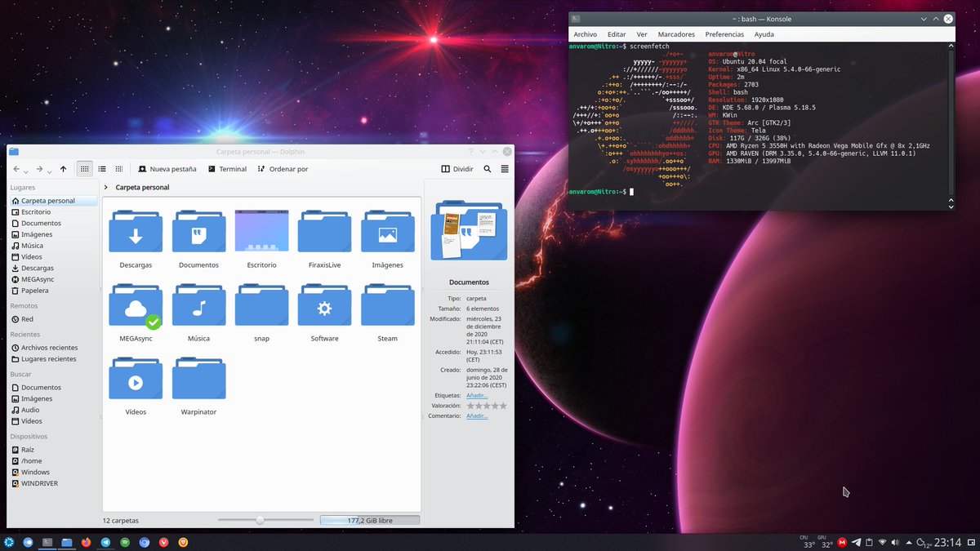Screen dimensions: 980x551
Task: Select the Escritorio folder thumbnail
Action: [x=261, y=230]
